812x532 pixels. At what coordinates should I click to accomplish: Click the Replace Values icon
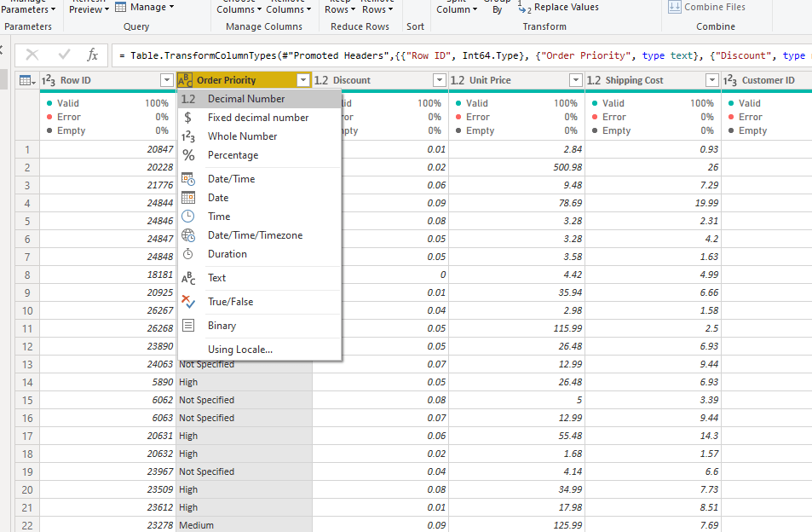click(x=524, y=8)
